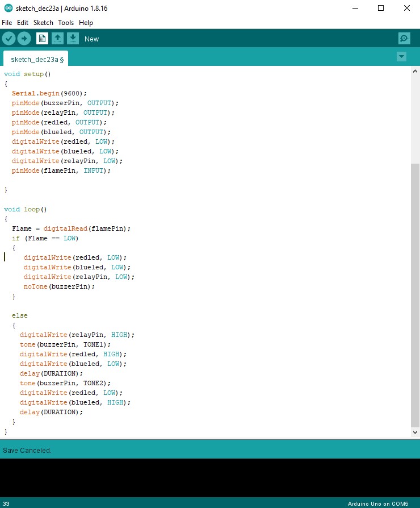Click the Verify checkmark icon
The image size is (420, 508).
(9, 39)
